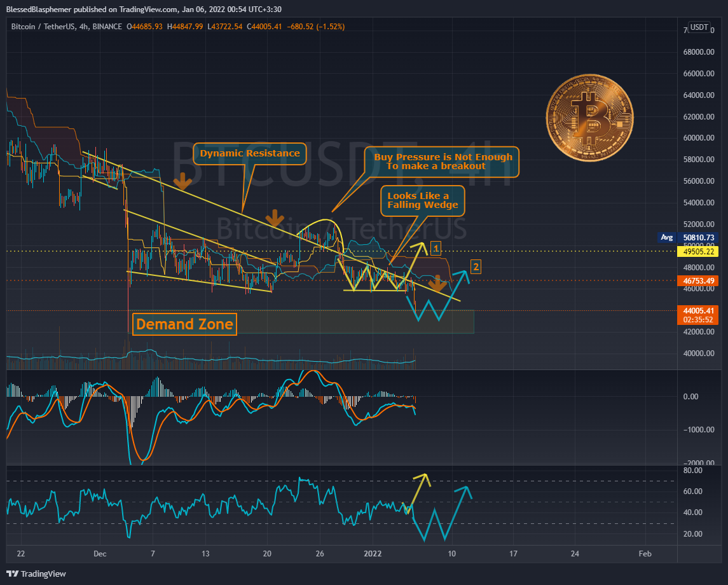728x585 pixels.
Task: Click the Bitcoin / TetherUS symbol legend
Action: 66,27
